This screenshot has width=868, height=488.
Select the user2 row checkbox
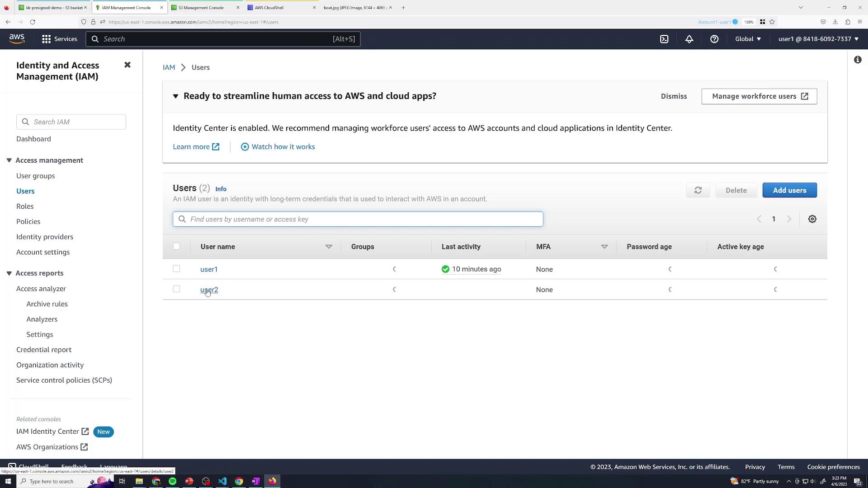[x=176, y=289]
